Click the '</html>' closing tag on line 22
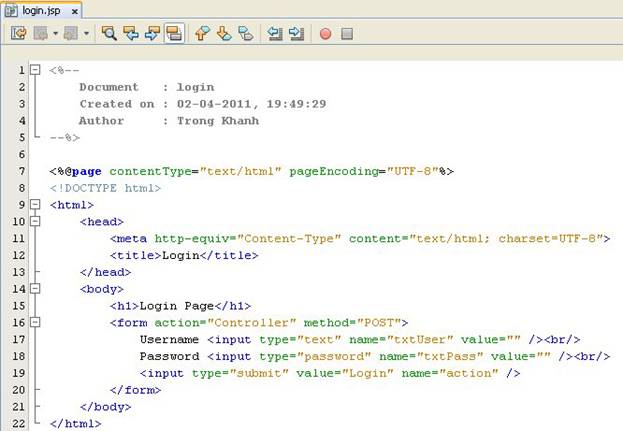This screenshot has width=623, height=431. point(75,423)
